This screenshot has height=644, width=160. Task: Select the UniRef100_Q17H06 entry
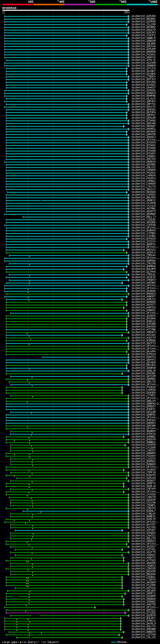143,272
